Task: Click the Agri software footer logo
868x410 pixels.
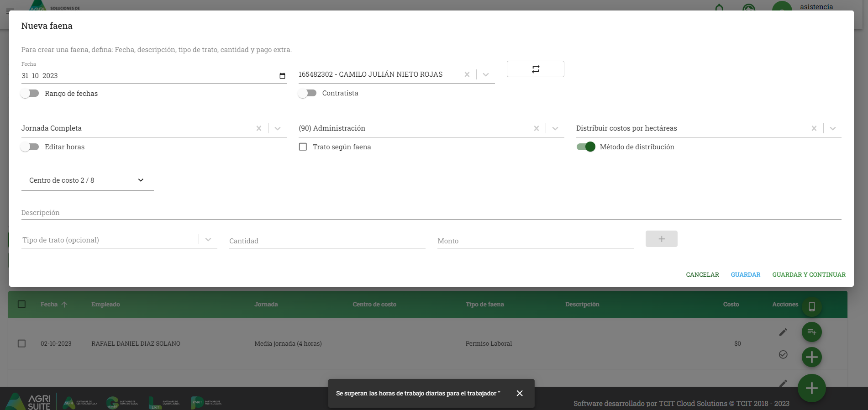Action: 80,403
